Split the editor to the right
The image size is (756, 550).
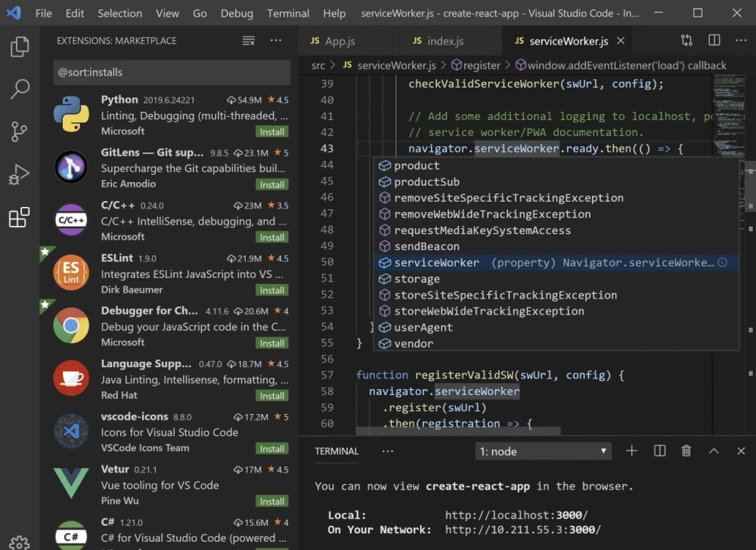714,41
